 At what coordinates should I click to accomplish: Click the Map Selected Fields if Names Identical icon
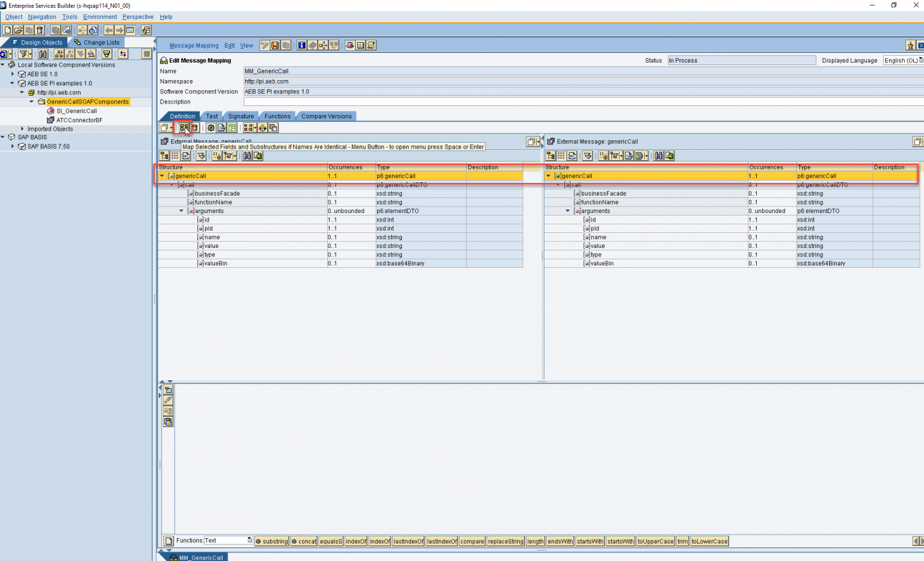pyautogui.click(x=184, y=128)
